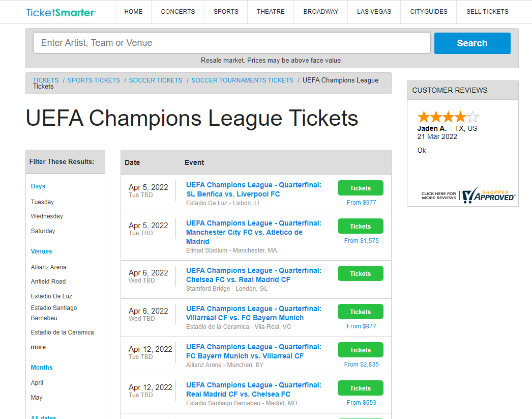Screen dimensions: 532x419
Task: Go to the Broadway section
Action: (320, 12)
